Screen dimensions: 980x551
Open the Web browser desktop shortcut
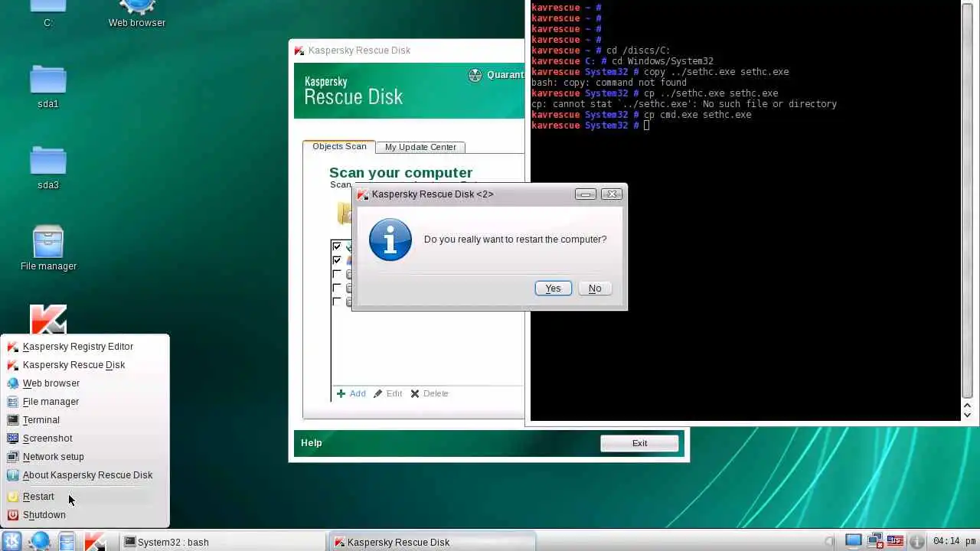pyautogui.click(x=137, y=14)
